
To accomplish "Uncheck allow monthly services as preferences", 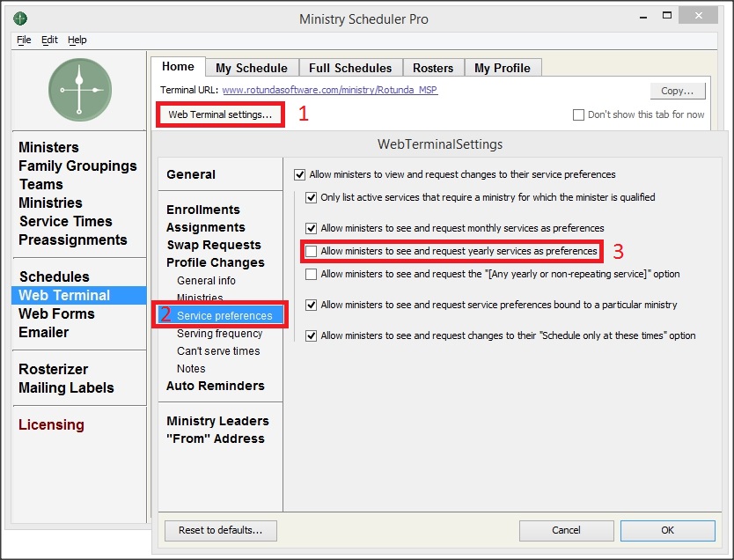I will (x=311, y=228).
